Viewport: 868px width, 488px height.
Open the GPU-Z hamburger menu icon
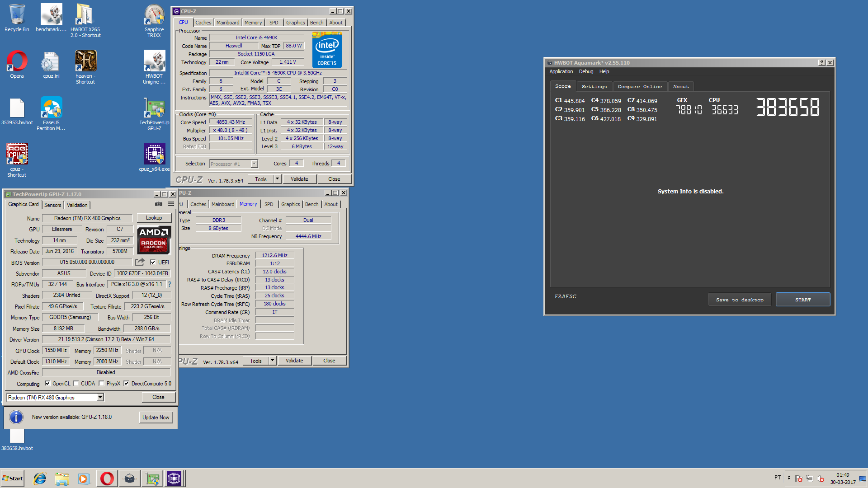pos(171,204)
